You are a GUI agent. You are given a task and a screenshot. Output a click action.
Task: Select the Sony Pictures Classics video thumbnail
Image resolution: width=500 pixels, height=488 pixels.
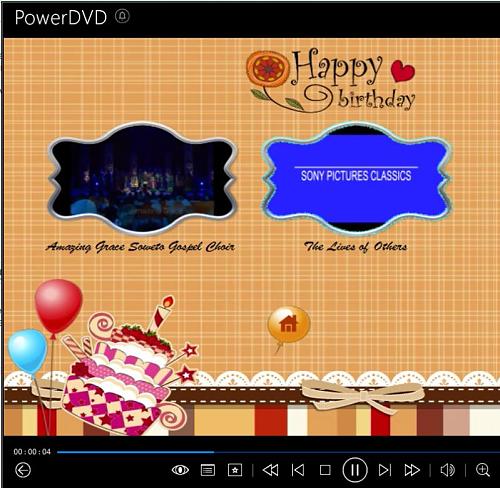click(356, 178)
